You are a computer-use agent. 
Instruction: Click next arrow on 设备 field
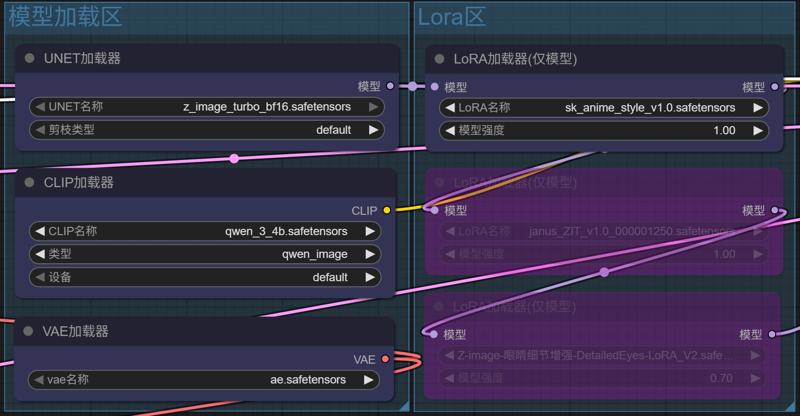(370, 277)
